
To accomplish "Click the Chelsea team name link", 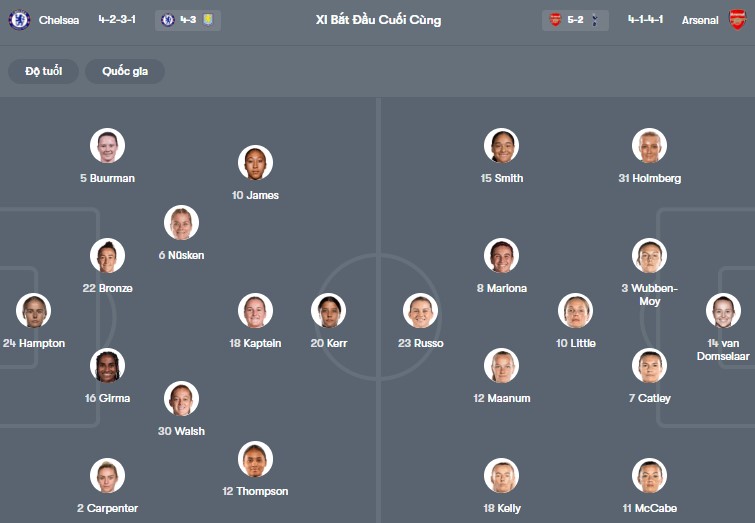I will [x=59, y=20].
